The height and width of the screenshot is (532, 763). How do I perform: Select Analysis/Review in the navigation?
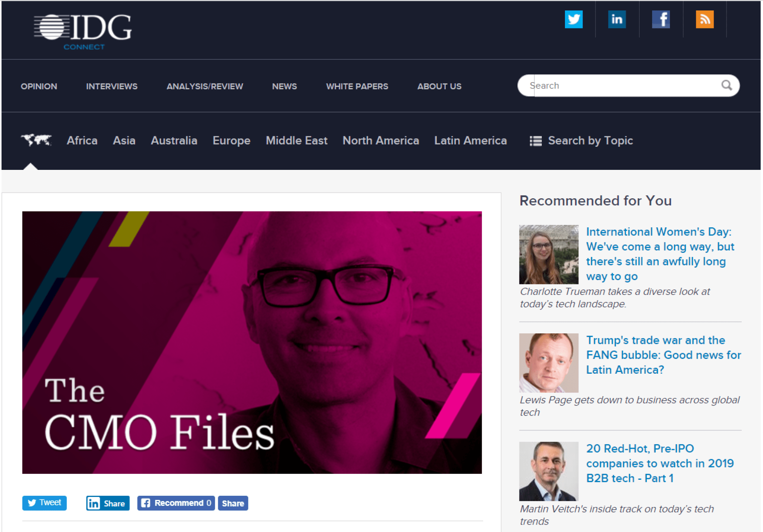pos(205,86)
